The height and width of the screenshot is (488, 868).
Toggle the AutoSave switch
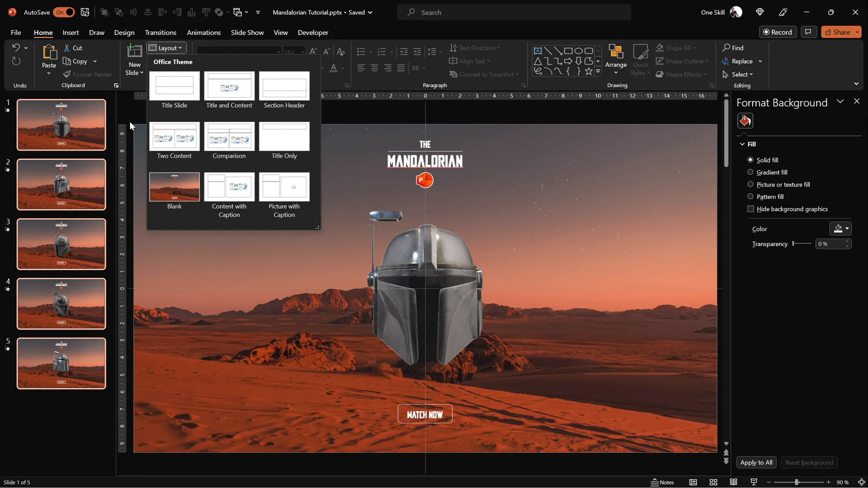(x=64, y=12)
